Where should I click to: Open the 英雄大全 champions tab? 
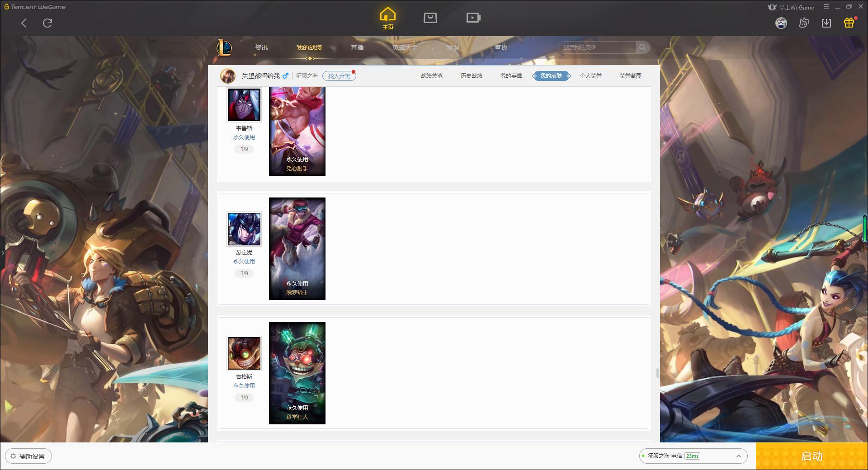[x=405, y=47]
